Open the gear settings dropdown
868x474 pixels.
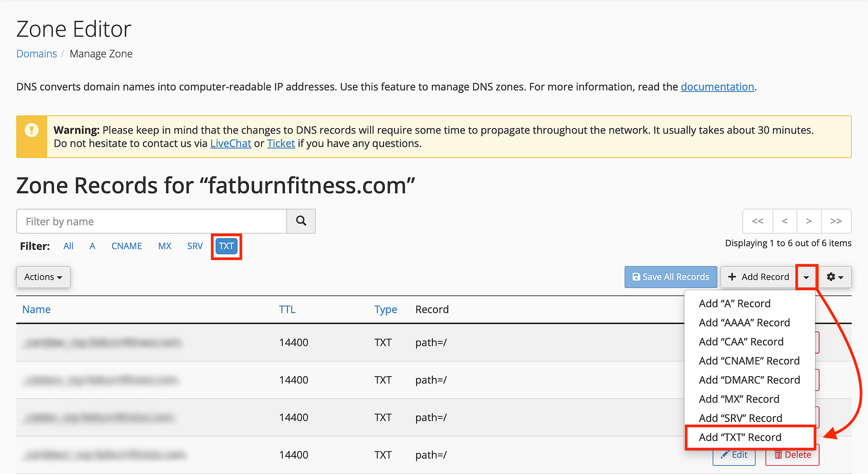pos(835,277)
